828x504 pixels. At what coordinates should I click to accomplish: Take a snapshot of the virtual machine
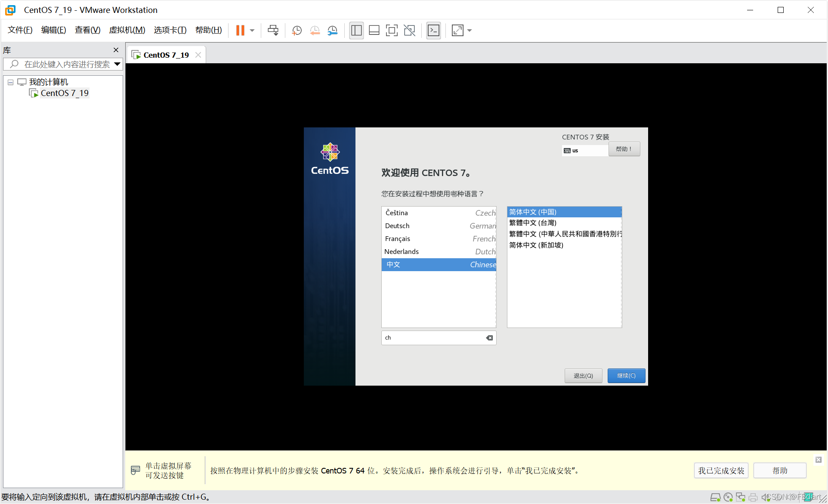pos(296,30)
